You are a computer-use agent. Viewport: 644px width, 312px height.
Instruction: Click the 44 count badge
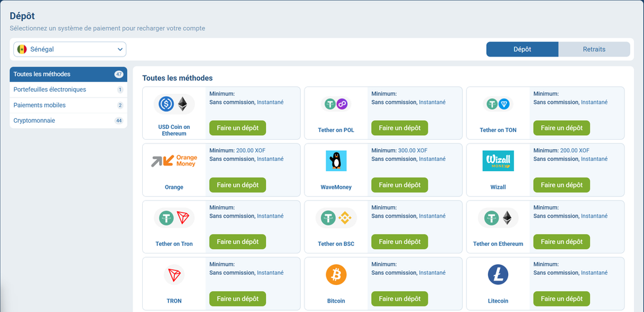(x=119, y=121)
